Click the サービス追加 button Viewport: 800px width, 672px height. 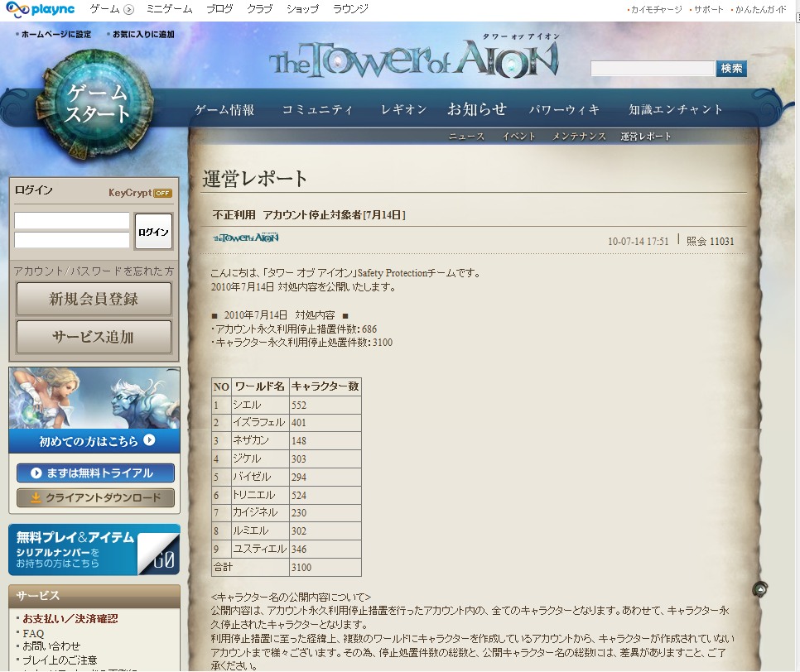(94, 337)
